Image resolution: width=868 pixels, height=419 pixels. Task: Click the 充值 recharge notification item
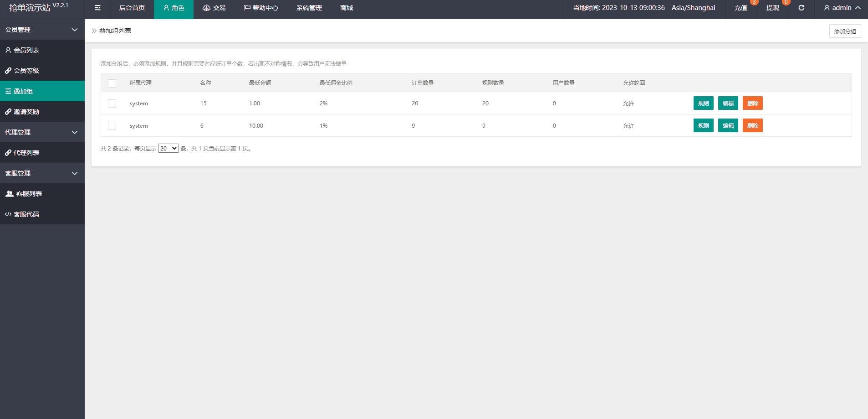(x=740, y=8)
